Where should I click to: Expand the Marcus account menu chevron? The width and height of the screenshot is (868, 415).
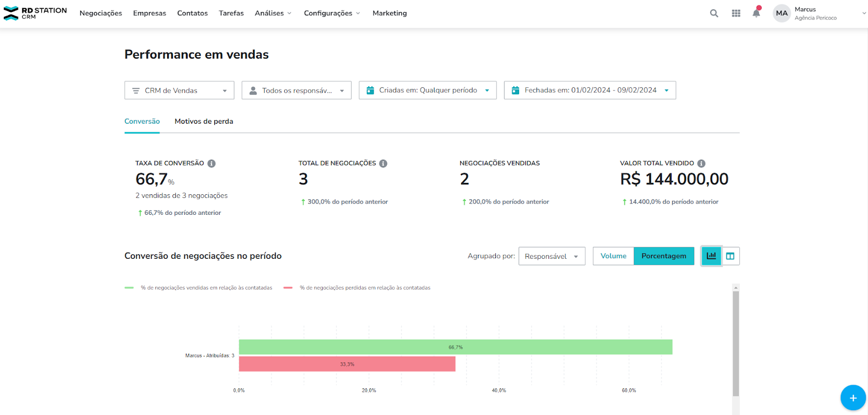pyautogui.click(x=864, y=13)
